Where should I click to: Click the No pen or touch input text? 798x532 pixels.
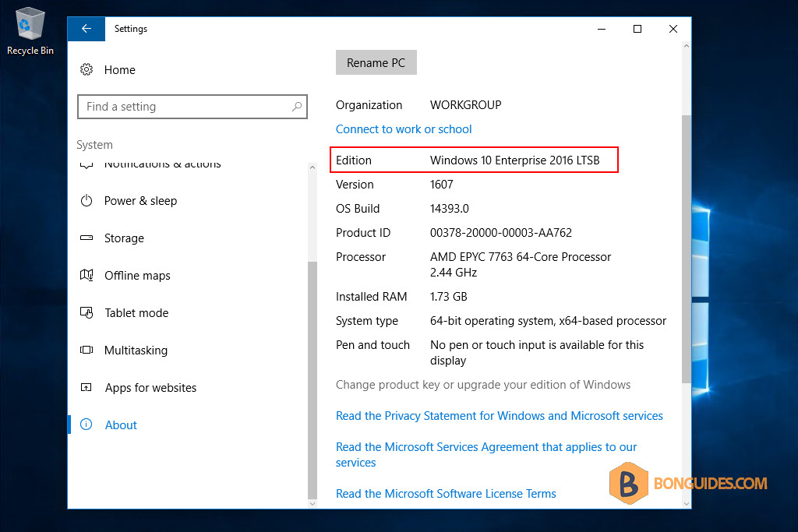pyautogui.click(x=537, y=353)
